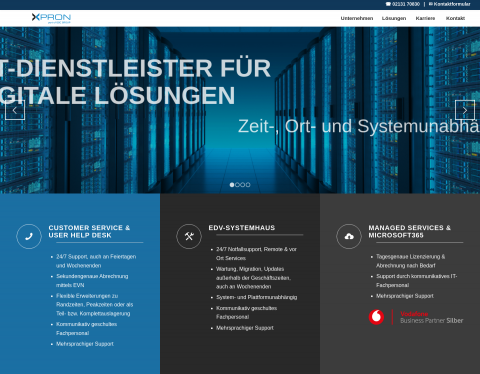The image size is (480, 374).
Task: Click the phone handset circle icon
Action: (29, 236)
